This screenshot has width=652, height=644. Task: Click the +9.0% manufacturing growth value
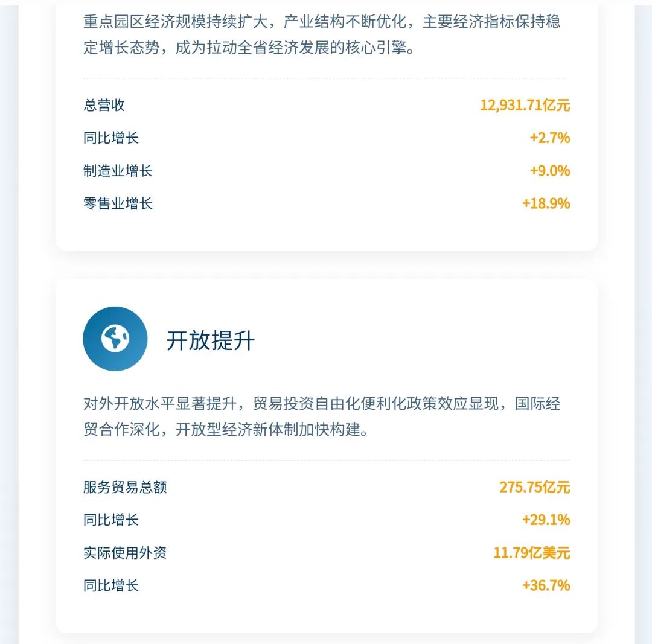coord(550,170)
